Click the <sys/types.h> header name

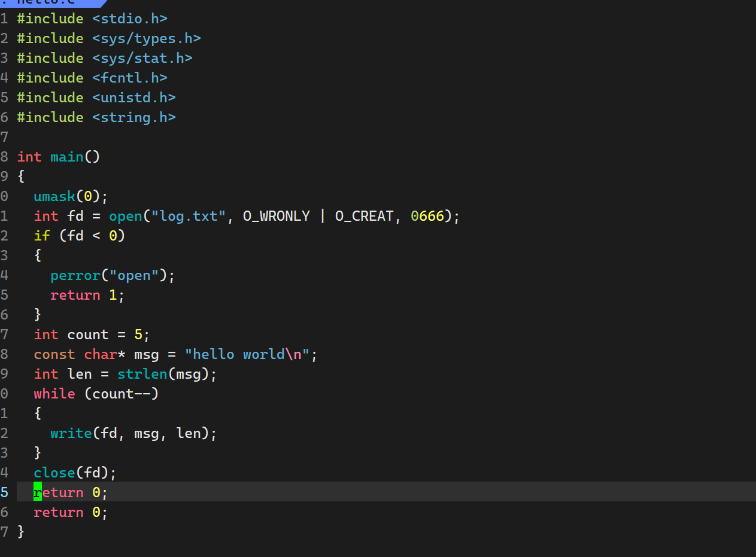[147, 38]
